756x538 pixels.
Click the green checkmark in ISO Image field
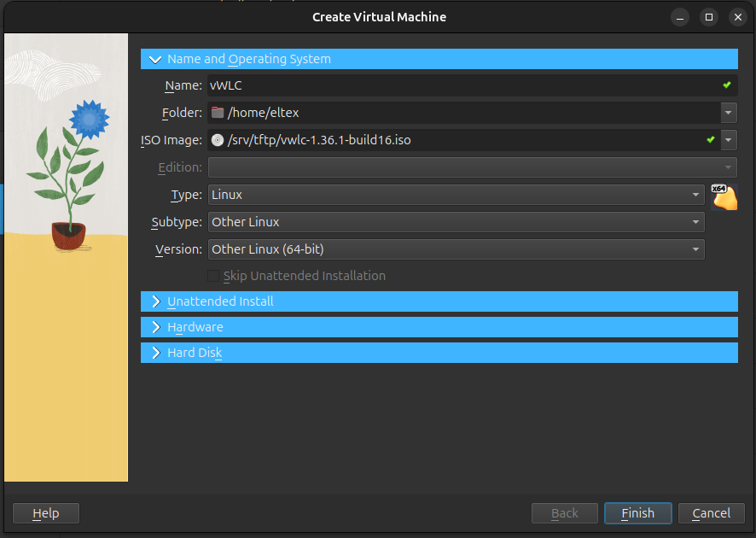pyautogui.click(x=711, y=140)
